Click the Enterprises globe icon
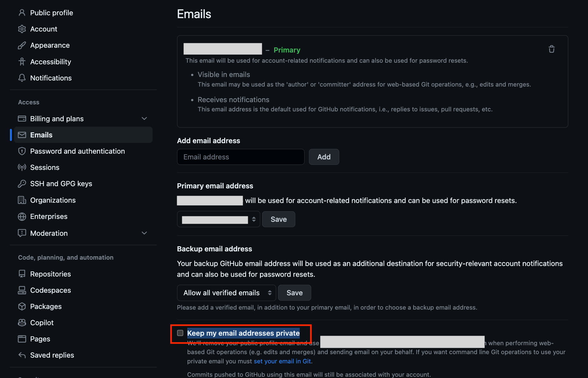 22,216
